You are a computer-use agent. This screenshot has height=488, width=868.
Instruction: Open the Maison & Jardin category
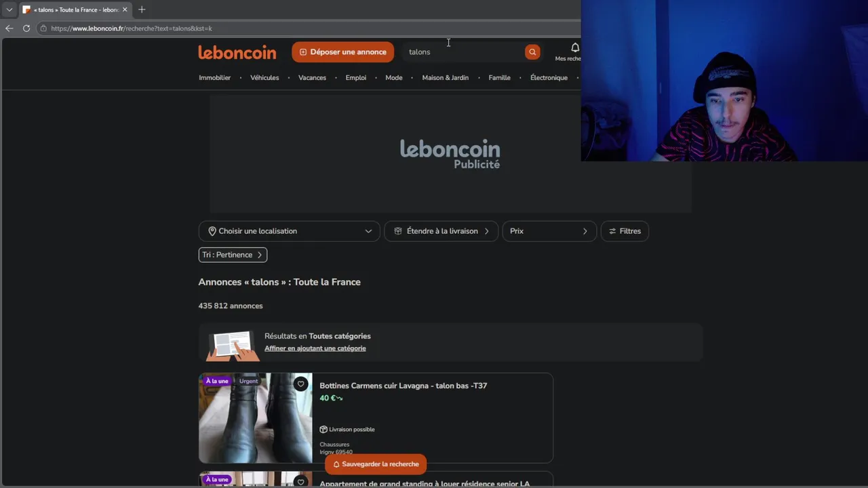tap(446, 78)
